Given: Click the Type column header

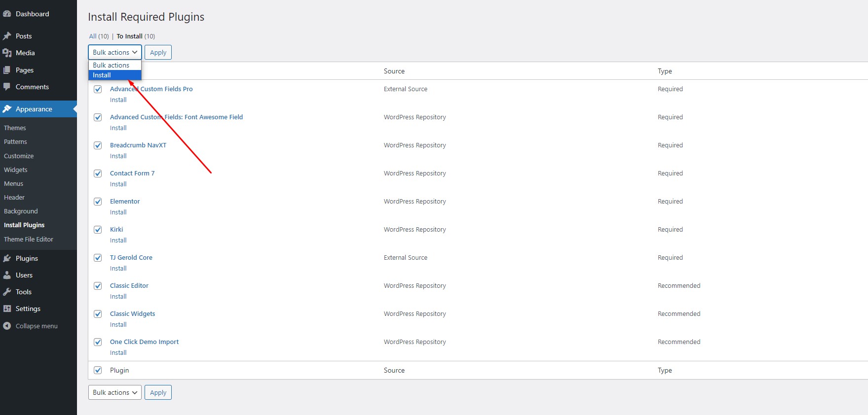Looking at the screenshot, I should [665, 71].
